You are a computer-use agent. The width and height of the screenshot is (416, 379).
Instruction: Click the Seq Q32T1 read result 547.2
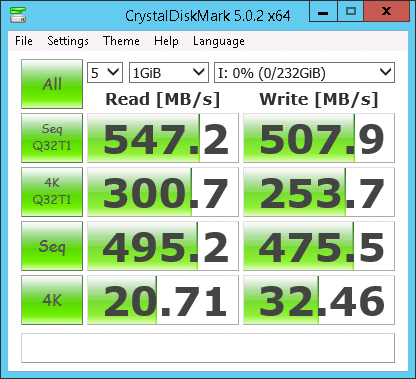163,138
